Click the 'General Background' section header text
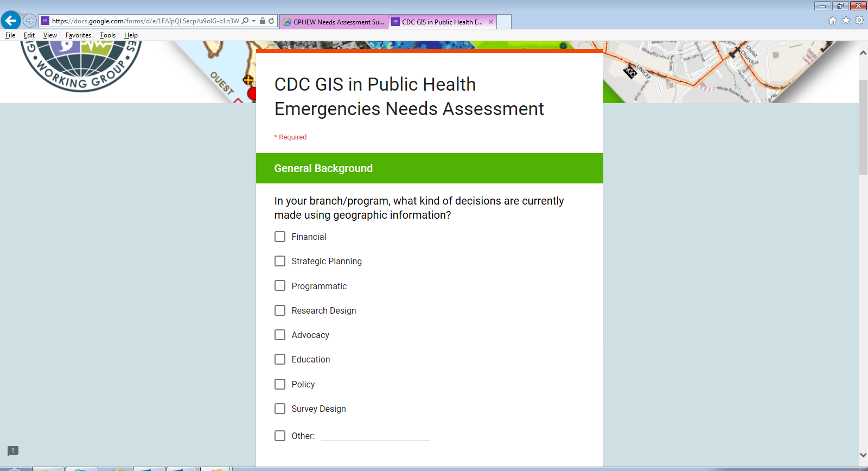Image resolution: width=868 pixels, height=471 pixels. [x=323, y=168]
